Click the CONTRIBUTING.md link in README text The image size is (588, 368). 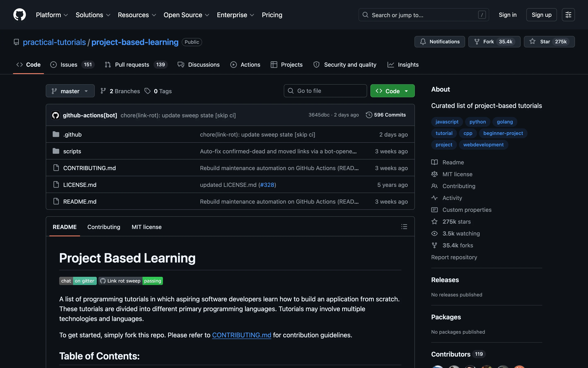pos(242,335)
